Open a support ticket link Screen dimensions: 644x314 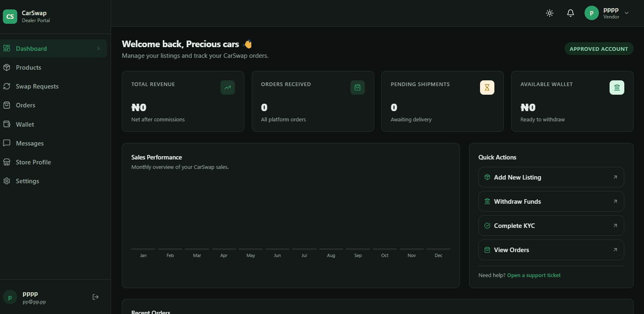[534, 275]
